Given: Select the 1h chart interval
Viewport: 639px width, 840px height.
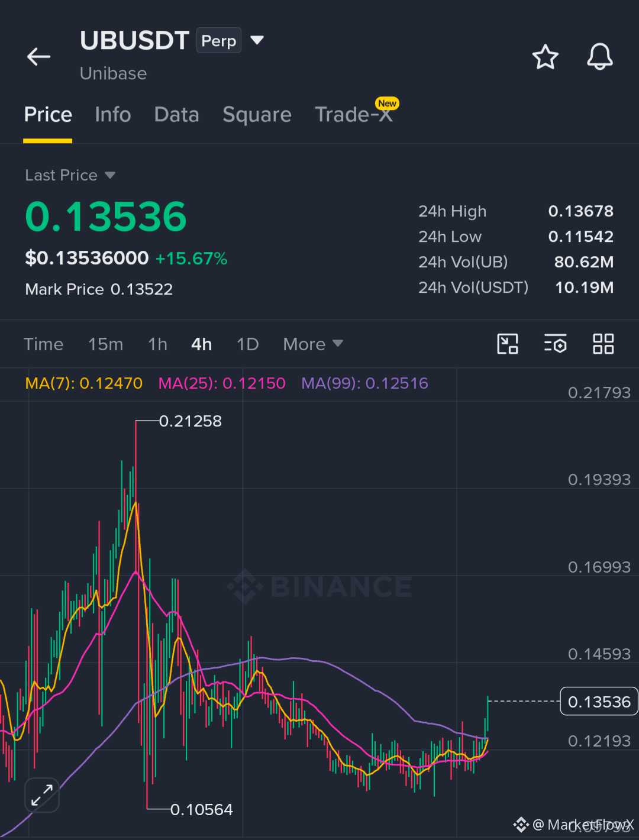Looking at the screenshot, I should (157, 344).
